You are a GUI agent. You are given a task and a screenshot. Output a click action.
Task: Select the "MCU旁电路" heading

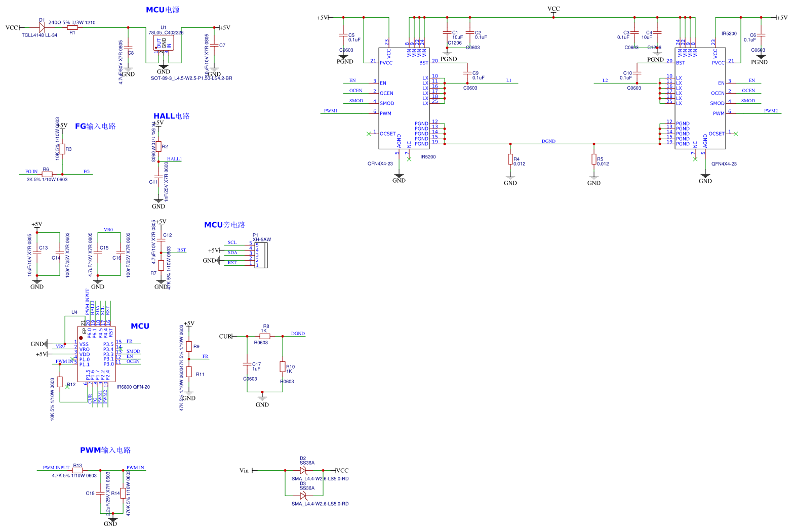tap(225, 225)
